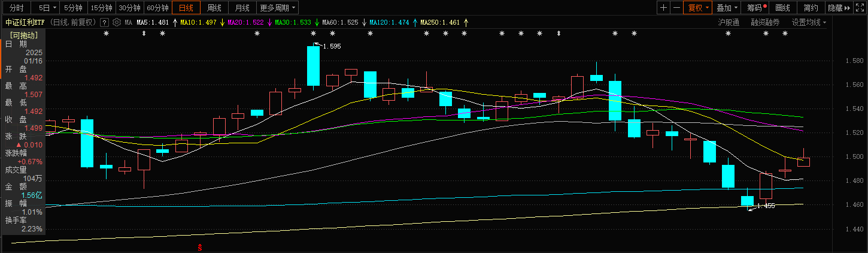This screenshot has height=253, width=868.
Task: Switch to the 周线 weekly tab
Action: [x=214, y=8]
